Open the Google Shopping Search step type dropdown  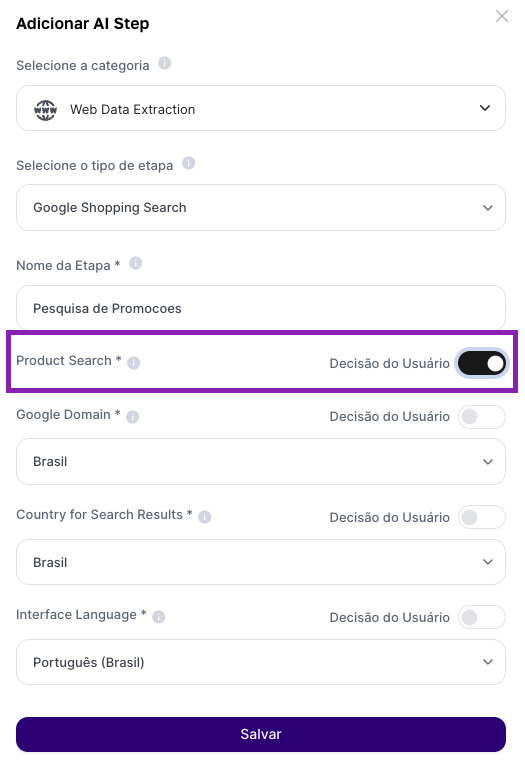(261, 208)
